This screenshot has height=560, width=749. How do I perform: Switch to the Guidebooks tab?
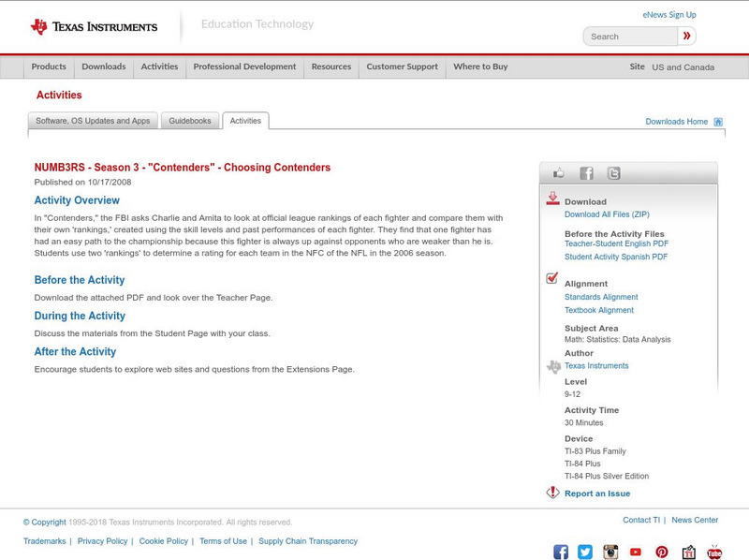(190, 121)
